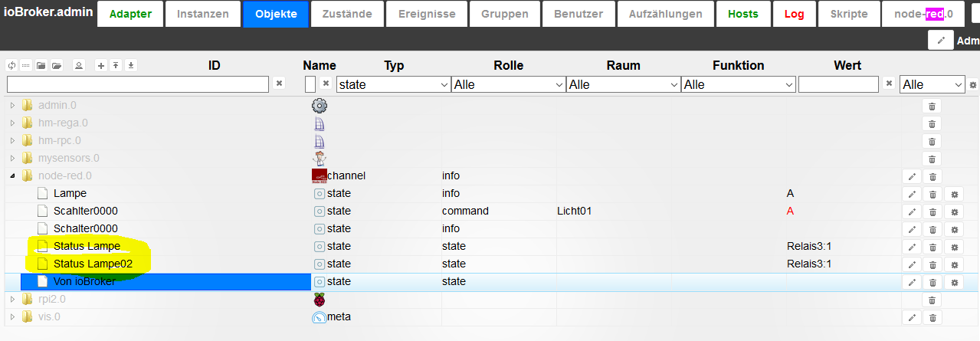This screenshot has width=980, height=341.
Task: Expand the rpi2.0 tree node
Action: pyautogui.click(x=12, y=299)
